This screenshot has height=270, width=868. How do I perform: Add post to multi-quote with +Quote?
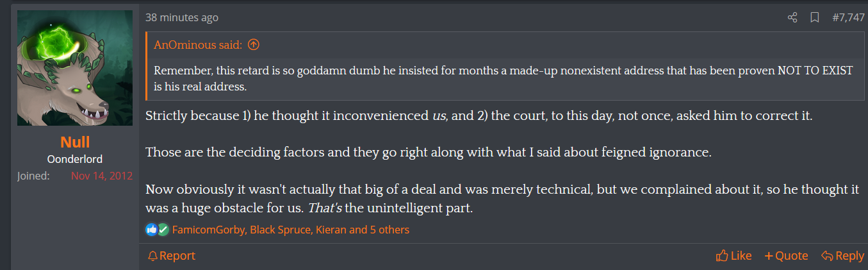pyautogui.click(x=786, y=256)
